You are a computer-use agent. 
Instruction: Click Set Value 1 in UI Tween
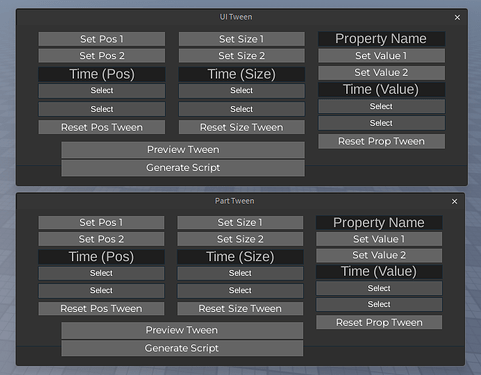coord(381,56)
